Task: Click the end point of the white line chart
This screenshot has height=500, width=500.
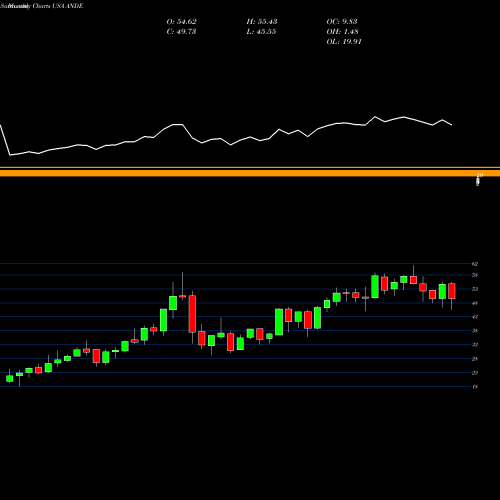Action: click(452, 125)
